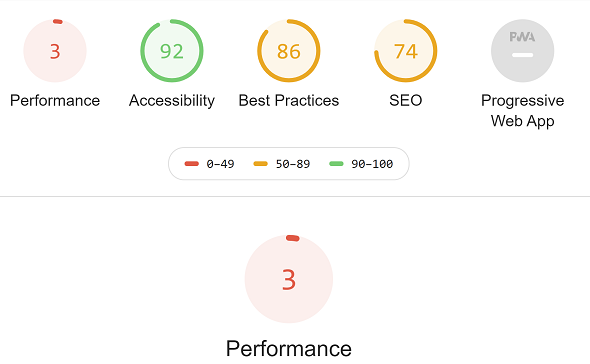Open the Progressive Web App label
Viewport: 590px width, 364px height.
click(x=522, y=111)
